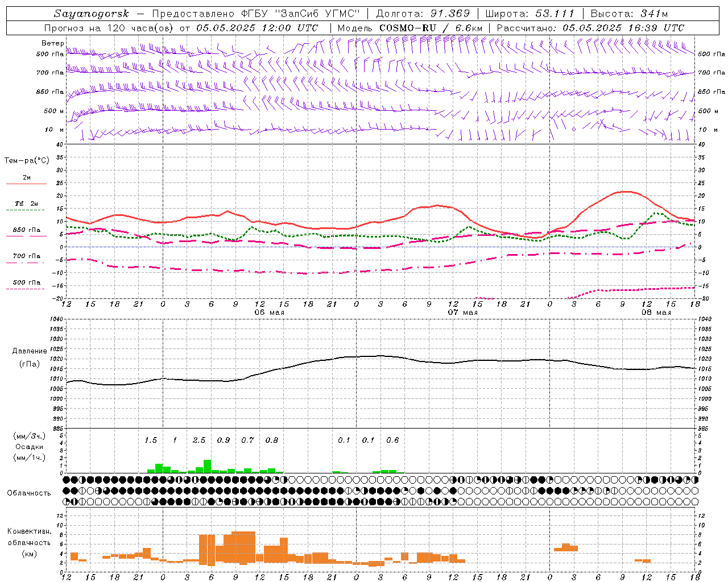Click the '2.5' three-hour precipitation value

point(199,440)
